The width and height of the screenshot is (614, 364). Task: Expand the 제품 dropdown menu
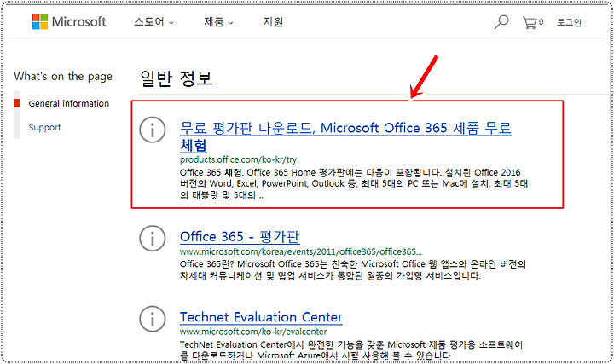(218, 22)
